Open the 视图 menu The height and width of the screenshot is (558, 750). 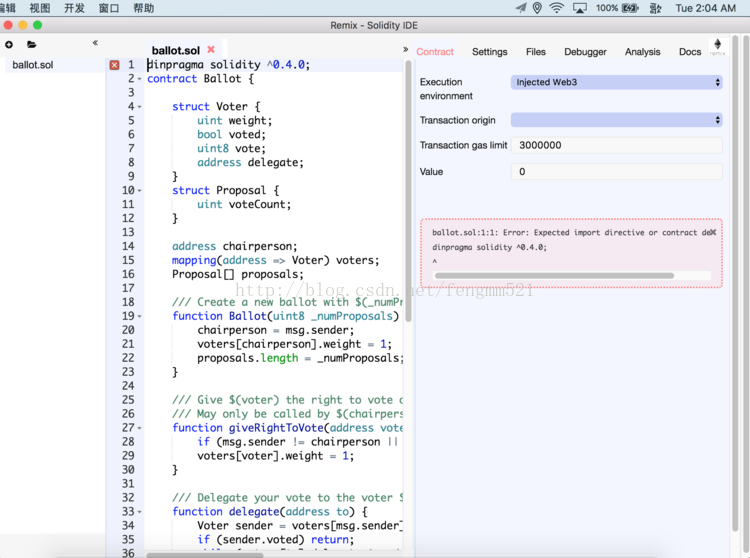(40, 8)
